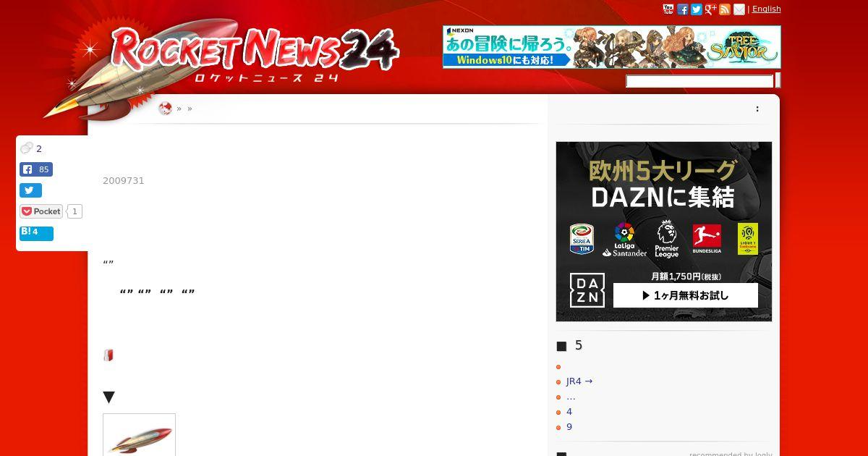868x456 pixels.
Task: Open the ranking link 'JR4 →'
Action: (579, 381)
